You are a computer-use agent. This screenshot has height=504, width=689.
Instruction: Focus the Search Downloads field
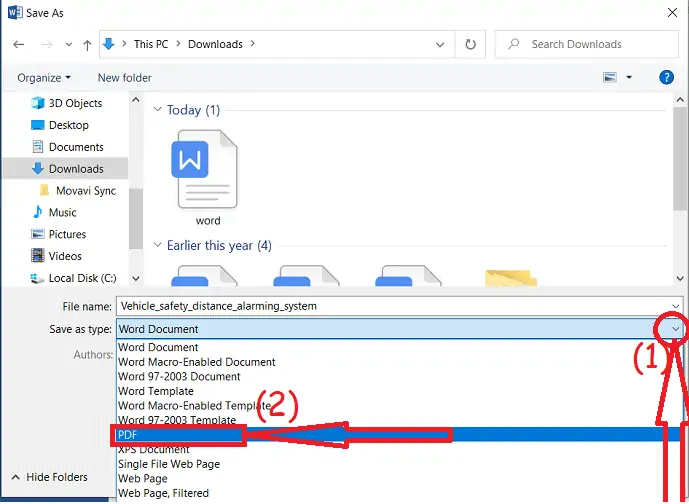tap(587, 44)
